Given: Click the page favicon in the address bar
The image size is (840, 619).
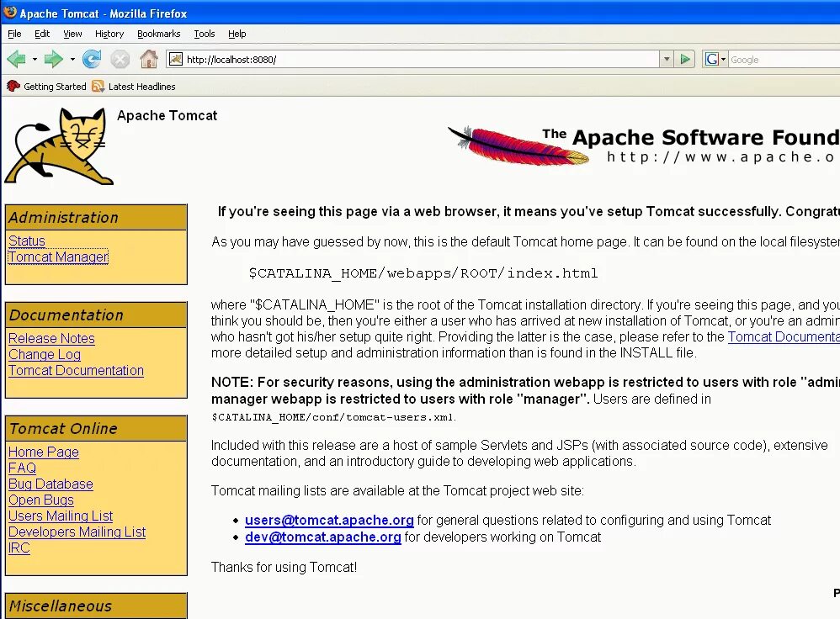Looking at the screenshot, I should pos(176,59).
